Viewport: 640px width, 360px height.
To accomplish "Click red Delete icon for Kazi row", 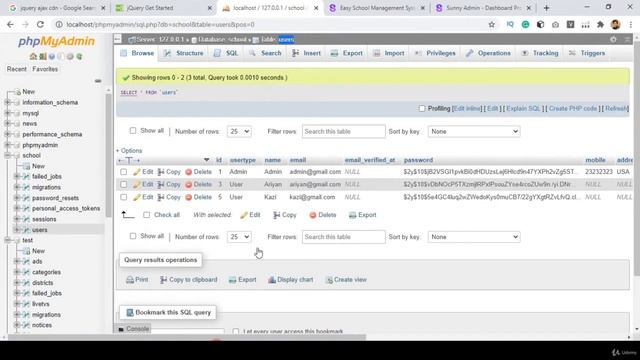I will point(189,197).
